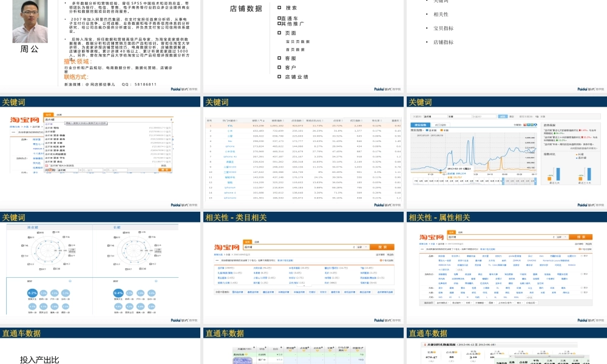
Task: Check the 搜索 checkbox bullet
Action: [x=279, y=8]
